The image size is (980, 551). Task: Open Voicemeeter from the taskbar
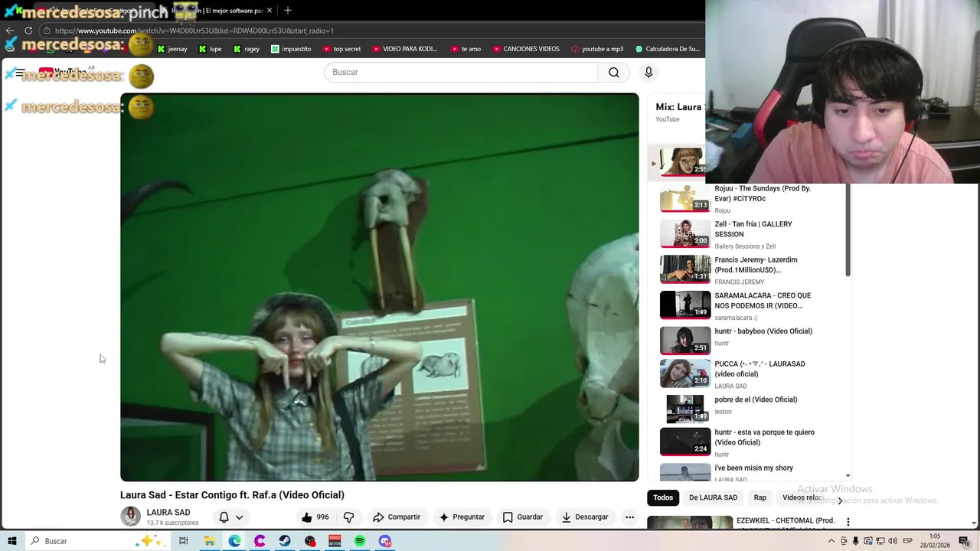tap(335, 541)
